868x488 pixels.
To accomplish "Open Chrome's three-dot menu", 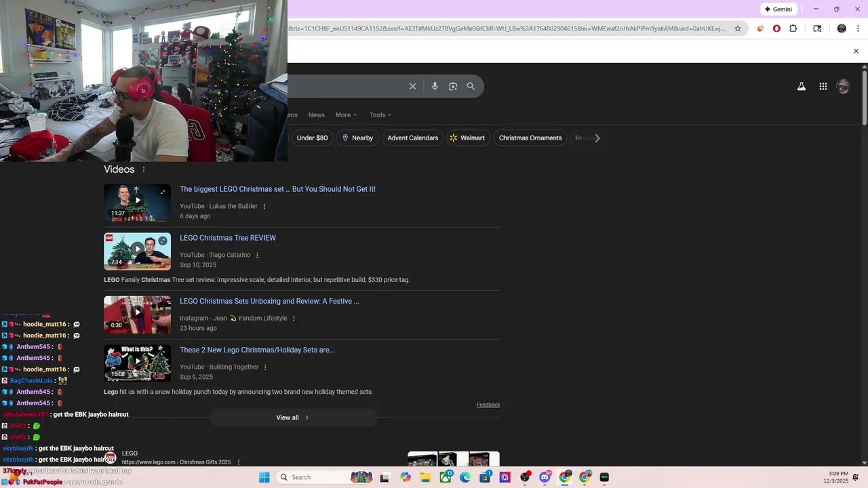I will [858, 28].
